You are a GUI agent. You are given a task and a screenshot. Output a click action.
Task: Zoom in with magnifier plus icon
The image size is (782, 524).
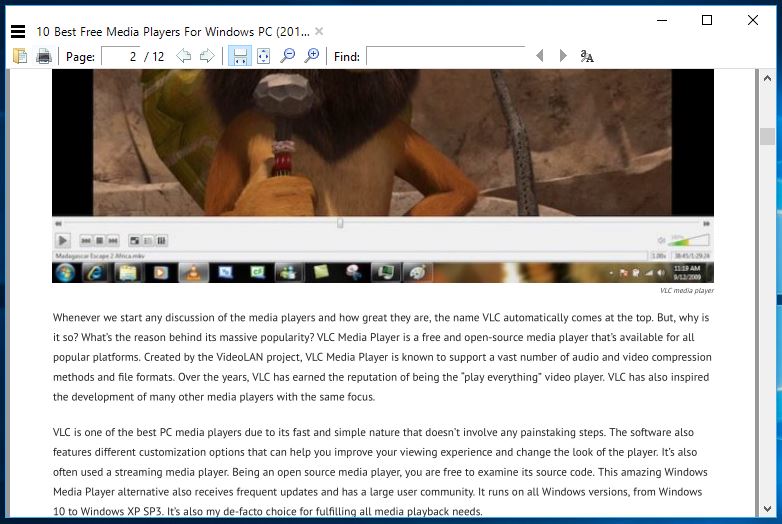tap(312, 56)
